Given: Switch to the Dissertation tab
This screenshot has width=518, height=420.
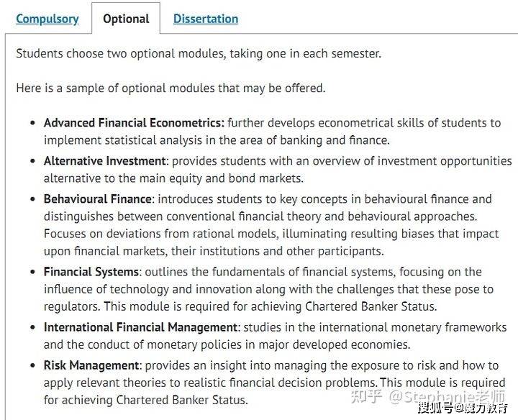Looking at the screenshot, I should pos(206,19).
